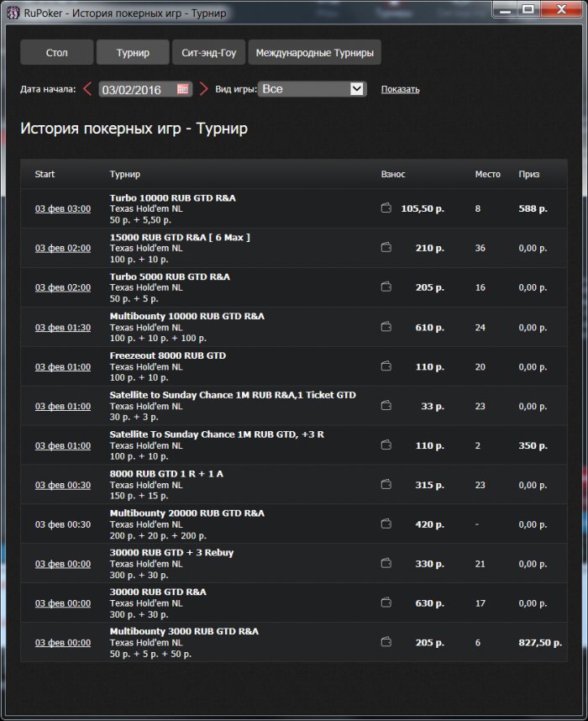Open the 03 фев 03:00 tournament link
The image size is (588, 721).
63,208
